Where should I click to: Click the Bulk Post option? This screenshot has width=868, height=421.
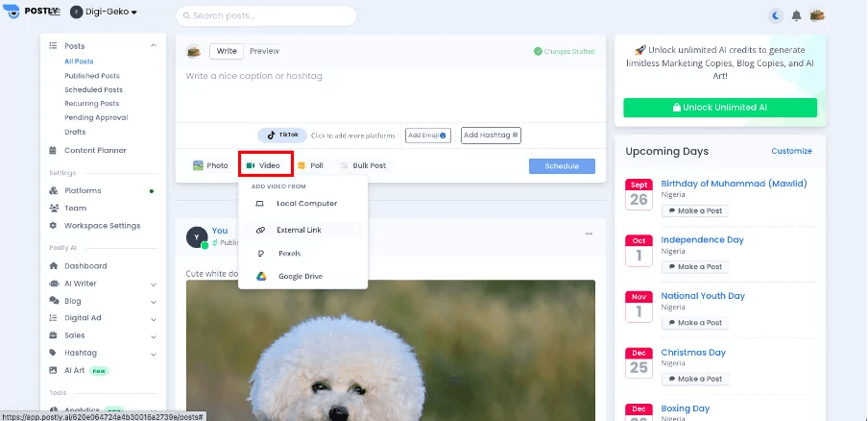tap(363, 165)
